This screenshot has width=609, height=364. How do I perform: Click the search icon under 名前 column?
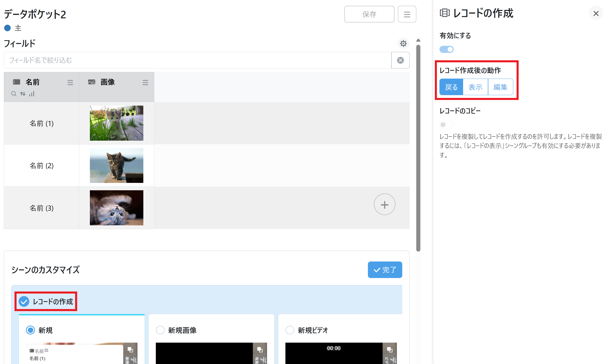pyautogui.click(x=14, y=94)
